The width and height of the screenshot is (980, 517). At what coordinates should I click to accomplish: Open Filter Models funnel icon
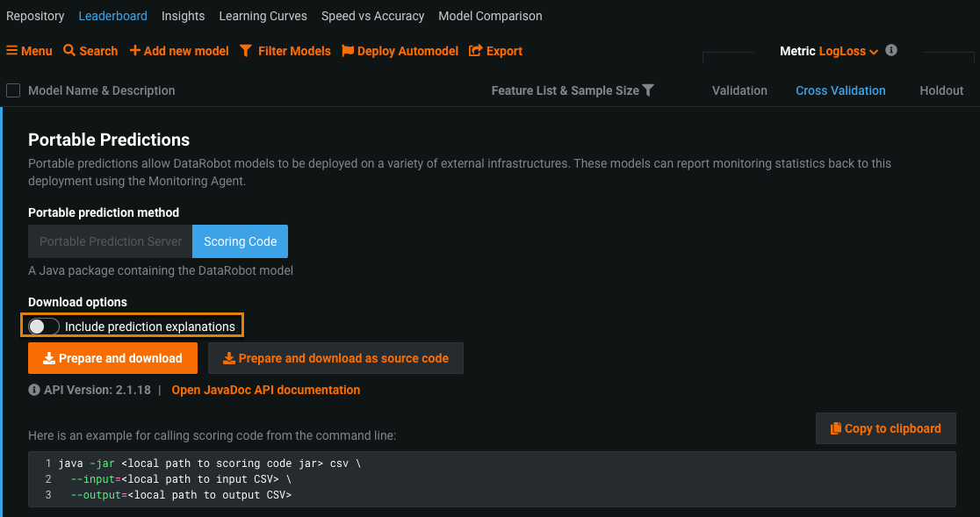click(246, 51)
